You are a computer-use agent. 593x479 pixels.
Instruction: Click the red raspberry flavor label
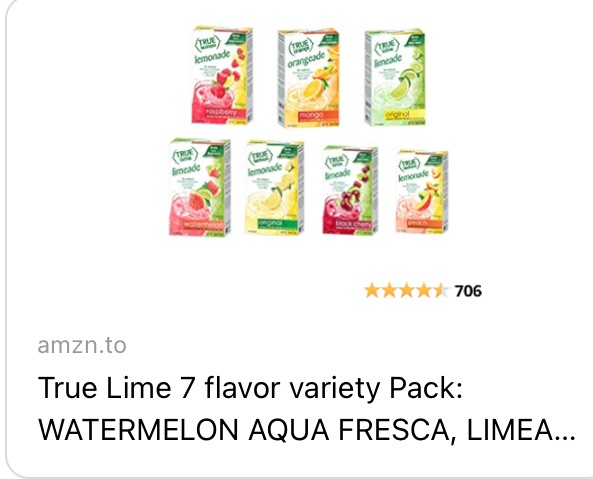pos(221,112)
